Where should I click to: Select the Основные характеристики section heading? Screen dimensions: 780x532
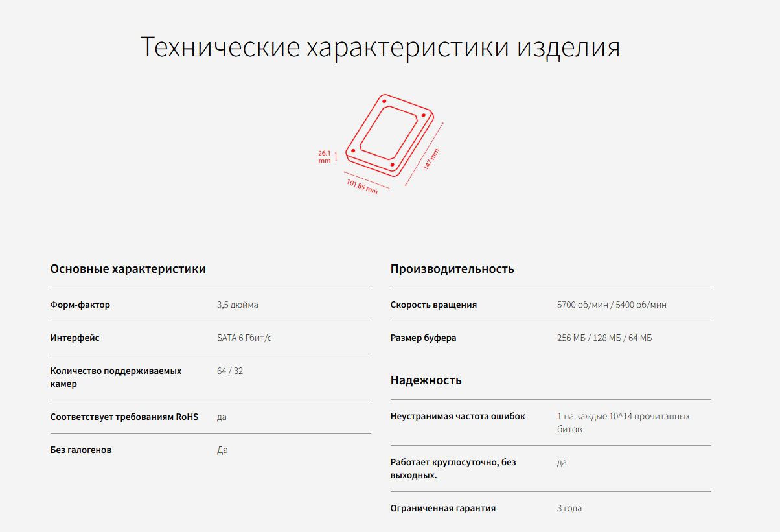point(128,268)
